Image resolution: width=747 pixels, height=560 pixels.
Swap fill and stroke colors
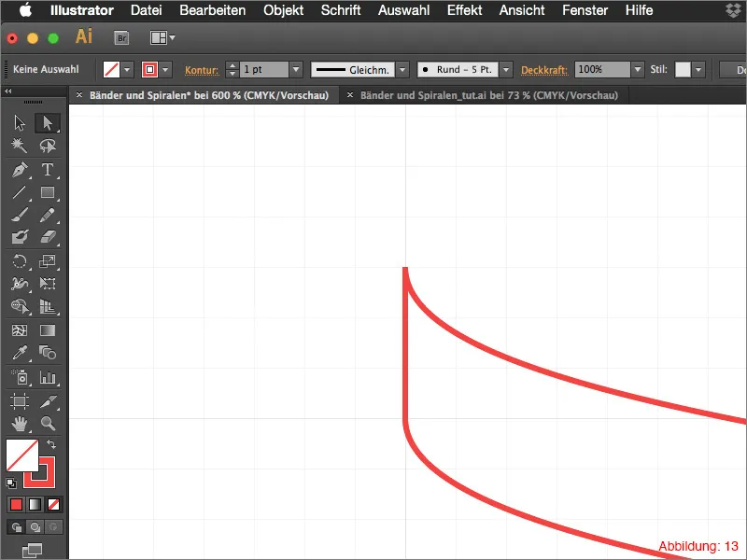point(51,444)
